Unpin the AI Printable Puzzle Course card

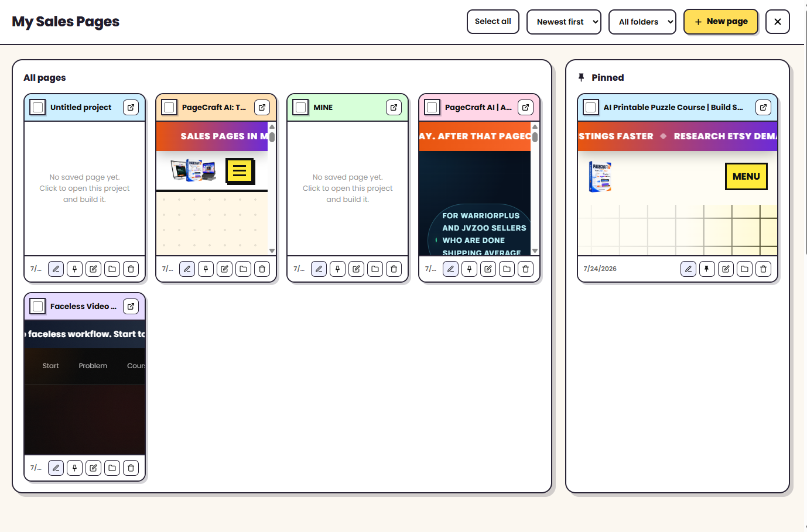point(707,269)
